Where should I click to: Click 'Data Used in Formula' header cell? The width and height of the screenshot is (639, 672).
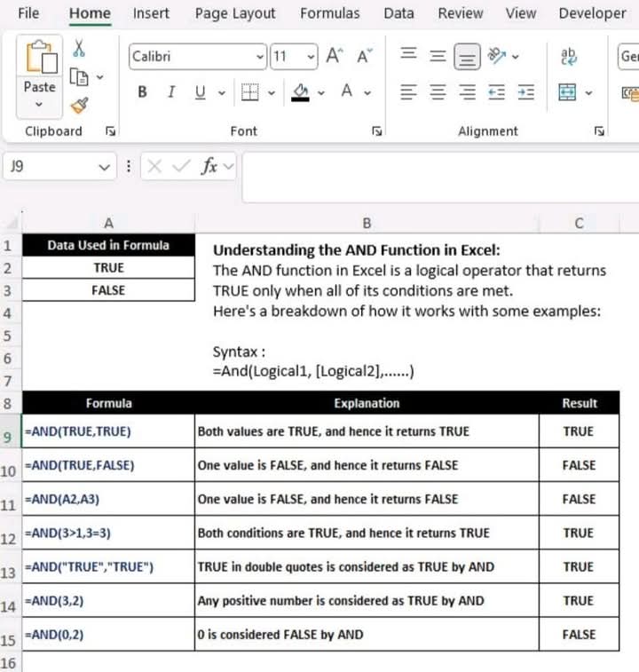coord(108,245)
